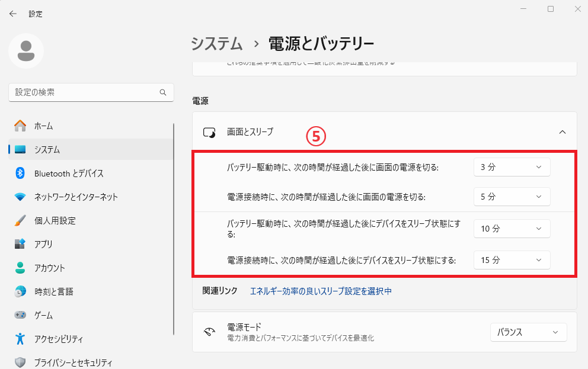588x369 pixels.
Task: Open プライバシーとセキュリティ settings category
Action: coord(73,362)
